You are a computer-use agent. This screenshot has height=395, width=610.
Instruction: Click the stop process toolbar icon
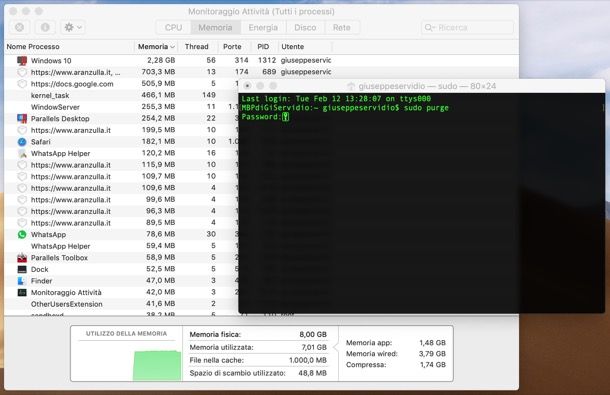tap(19, 27)
